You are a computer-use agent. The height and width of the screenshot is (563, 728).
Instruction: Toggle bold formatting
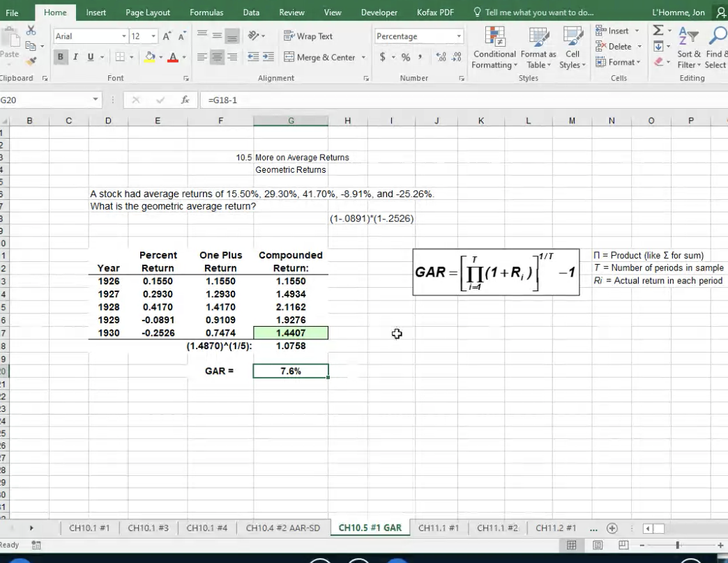tap(61, 56)
